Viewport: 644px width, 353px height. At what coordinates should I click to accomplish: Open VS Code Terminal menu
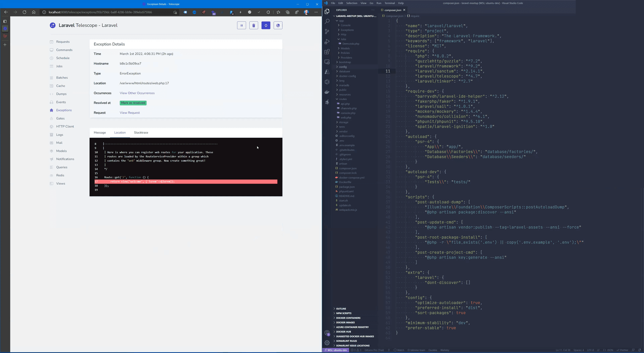click(390, 3)
